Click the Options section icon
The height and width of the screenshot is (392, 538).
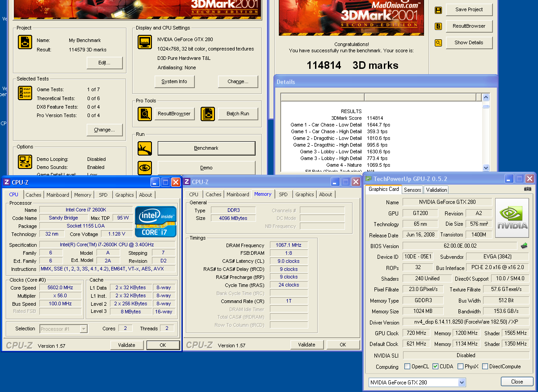click(x=25, y=161)
